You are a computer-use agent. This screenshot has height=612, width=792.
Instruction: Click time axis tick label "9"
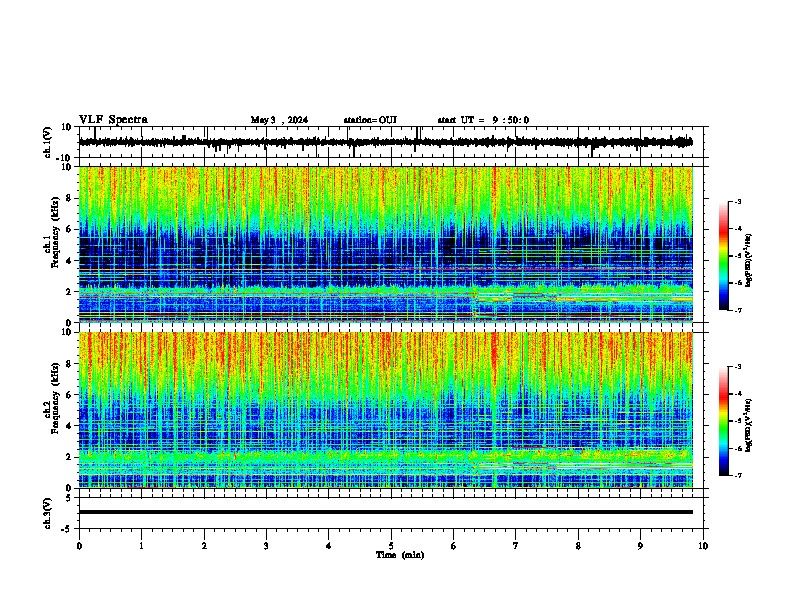640,546
